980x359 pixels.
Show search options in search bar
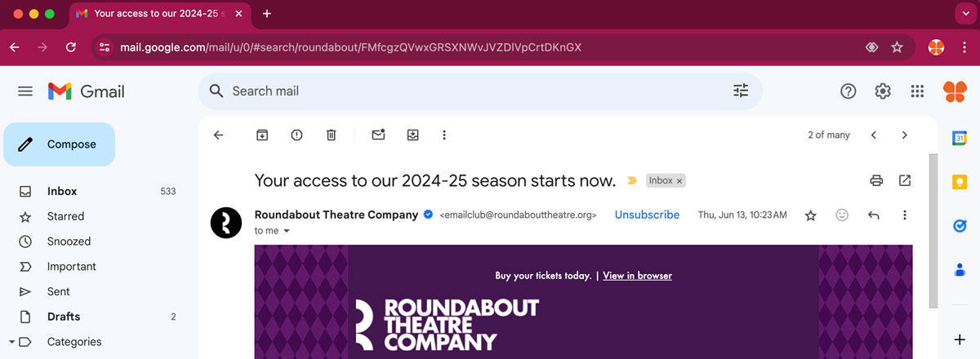[741, 91]
